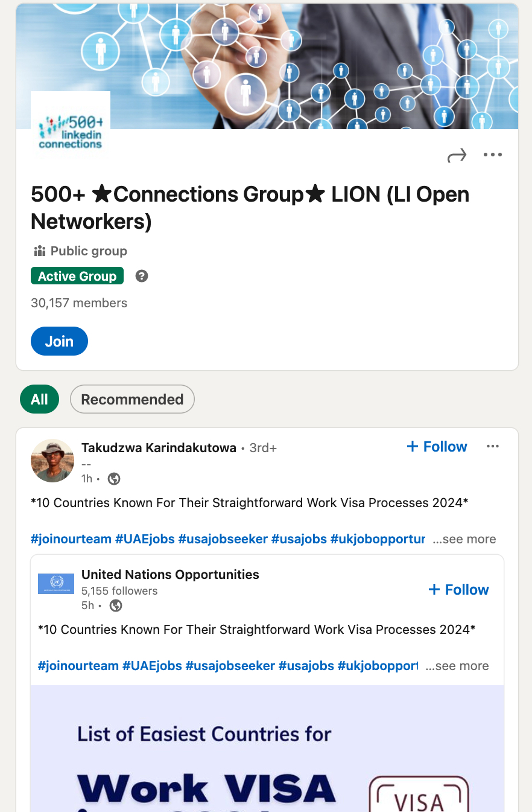Image resolution: width=532 pixels, height=812 pixels.
Task: Open the group's three-dot options menu
Action: (x=493, y=155)
